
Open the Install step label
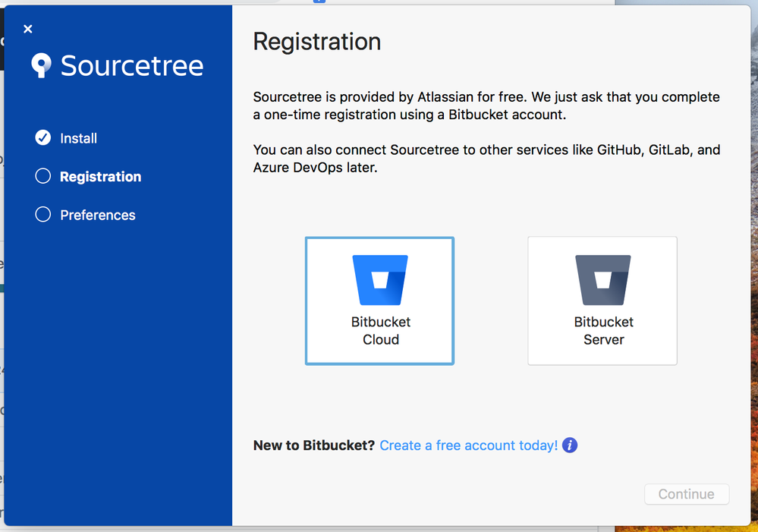(78, 138)
